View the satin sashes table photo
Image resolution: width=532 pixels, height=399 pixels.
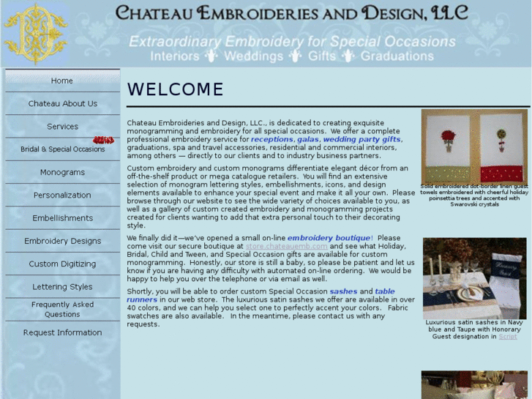click(474, 278)
